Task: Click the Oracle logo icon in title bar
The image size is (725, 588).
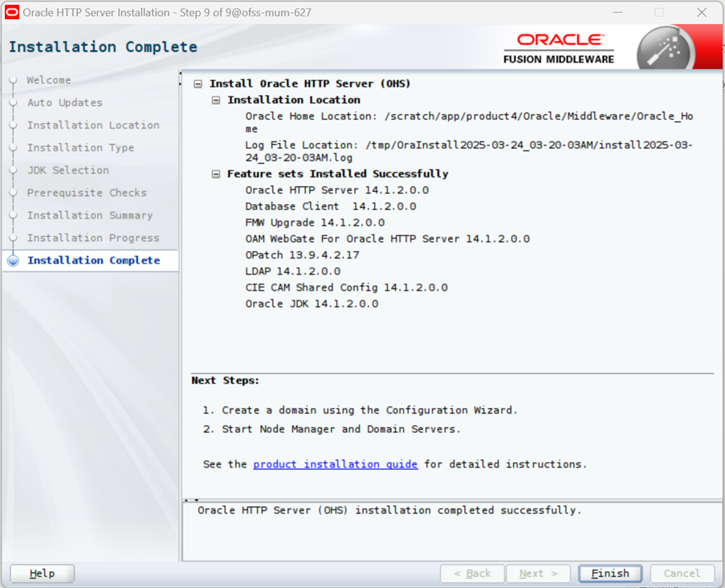Action: pos(11,13)
